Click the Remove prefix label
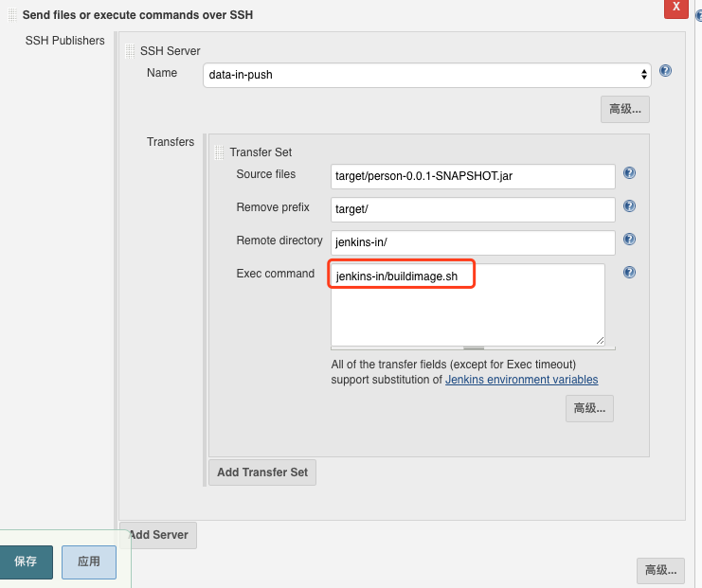 click(x=273, y=207)
